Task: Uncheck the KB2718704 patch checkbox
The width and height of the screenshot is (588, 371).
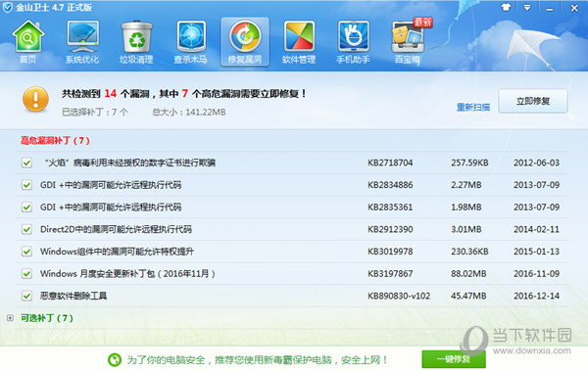Action: click(x=26, y=162)
